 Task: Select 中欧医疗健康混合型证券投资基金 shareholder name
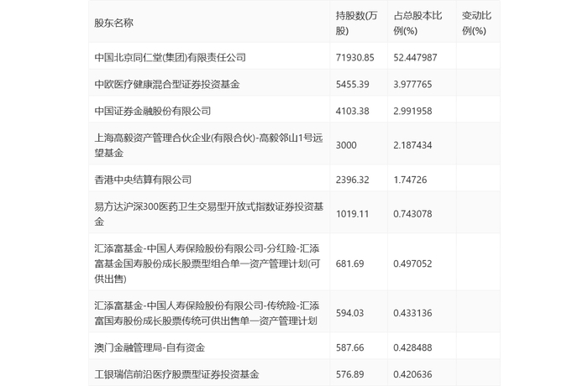pyautogui.click(x=167, y=84)
